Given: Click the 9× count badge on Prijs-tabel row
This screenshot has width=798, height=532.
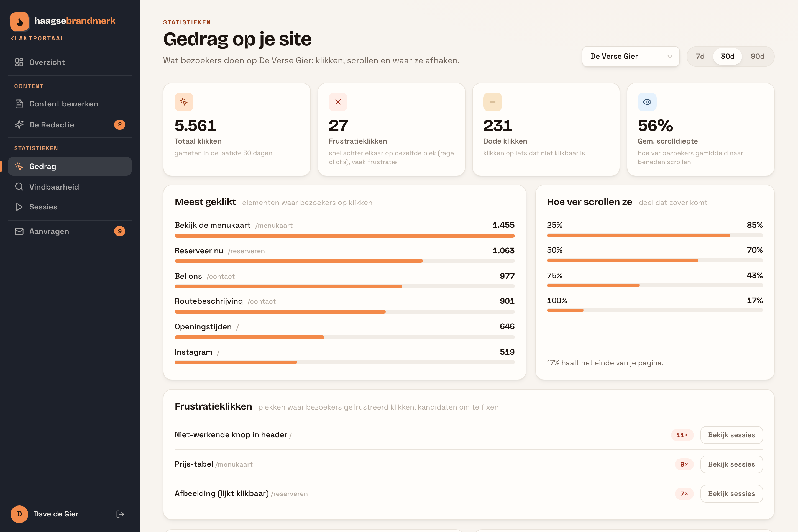Looking at the screenshot, I should pos(684,464).
